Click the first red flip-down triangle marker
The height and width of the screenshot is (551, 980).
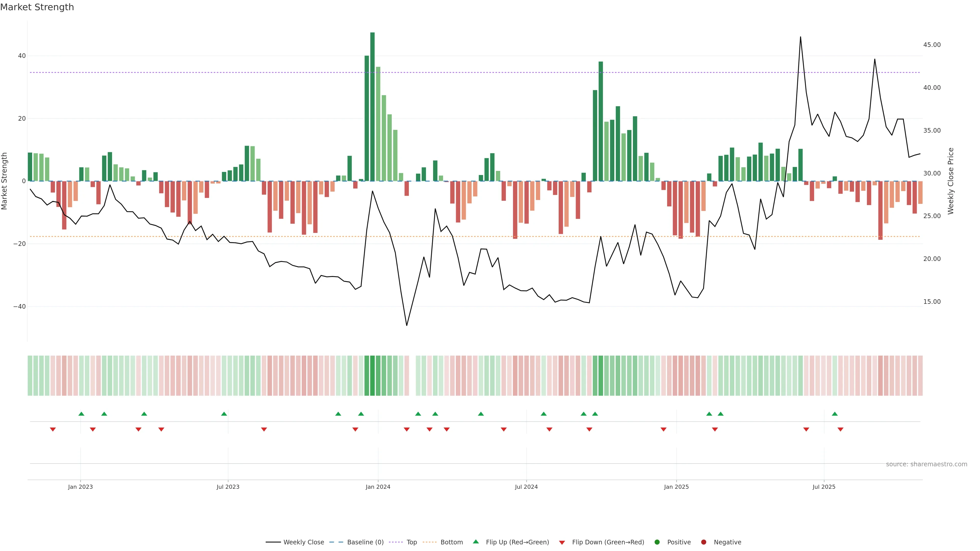pyautogui.click(x=53, y=429)
